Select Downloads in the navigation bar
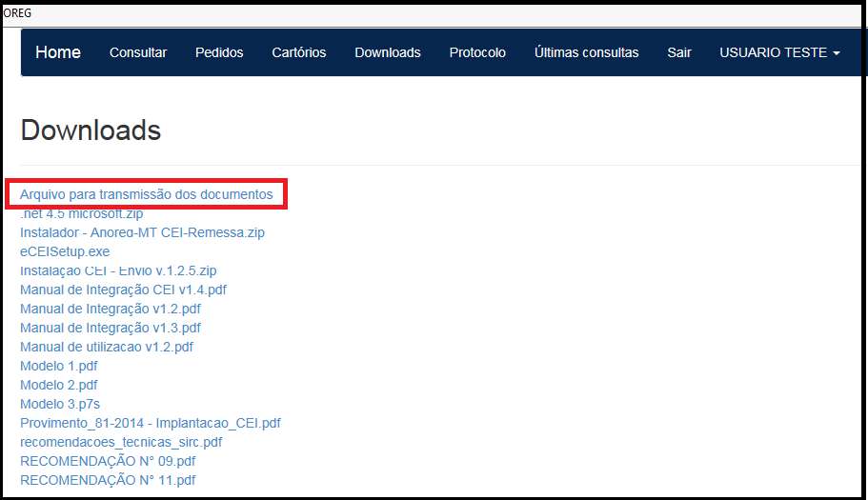The height and width of the screenshot is (500, 868). point(388,52)
